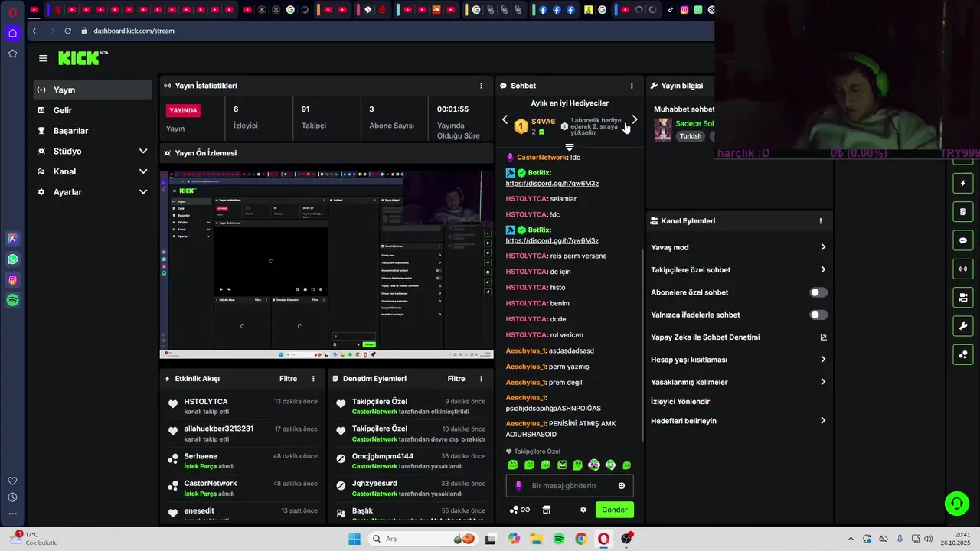The image size is (980, 551).
Task: Click the broadcast signal icon in right sidebar
Action: pyautogui.click(x=963, y=269)
